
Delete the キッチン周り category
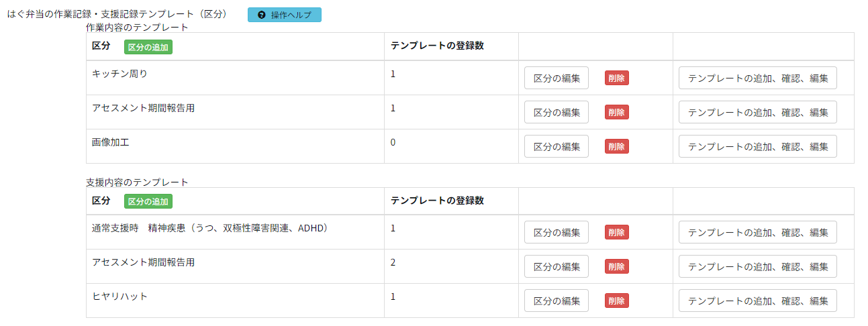[616, 78]
